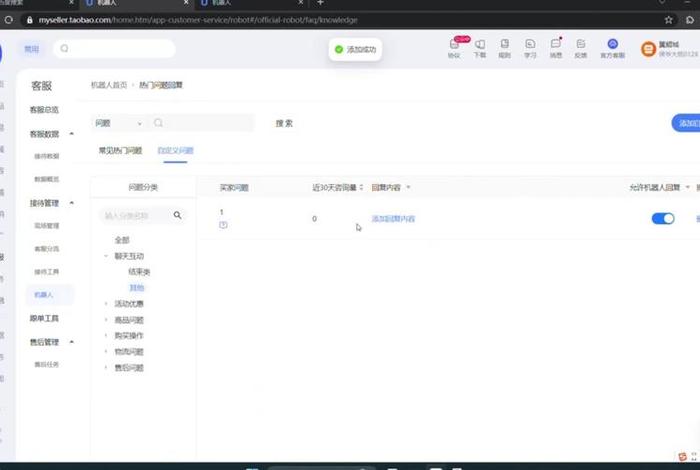
Task: Sort by 近30天咨询量 sort arrows
Action: [x=361, y=187]
